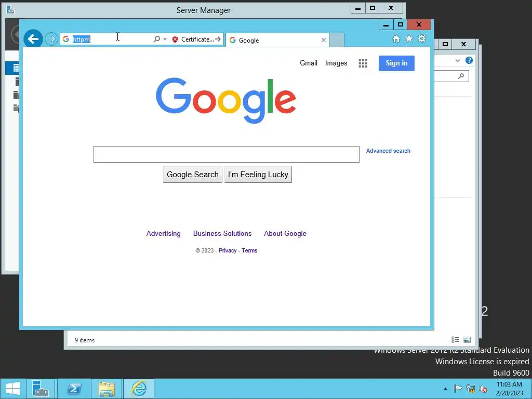Click the network status tray icon

(470, 389)
